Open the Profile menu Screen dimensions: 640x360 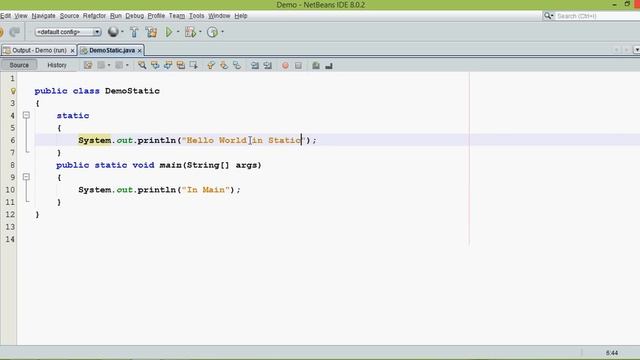(x=156, y=16)
